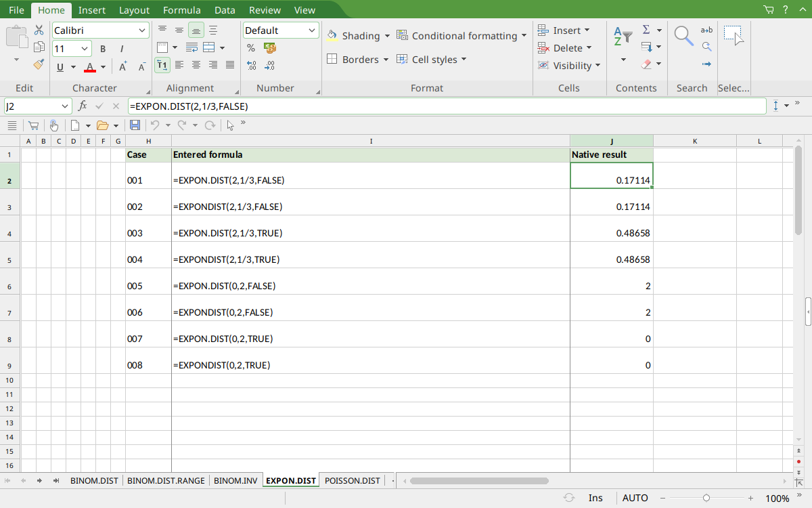Open the font size 11 dropdown
The width and height of the screenshot is (812, 508).
(x=85, y=49)
